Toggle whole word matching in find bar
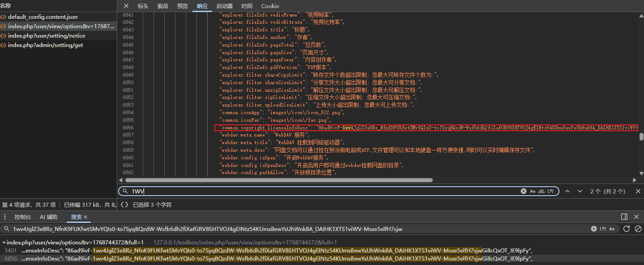Viewport: 644px width, 265px height. (542, 191)
